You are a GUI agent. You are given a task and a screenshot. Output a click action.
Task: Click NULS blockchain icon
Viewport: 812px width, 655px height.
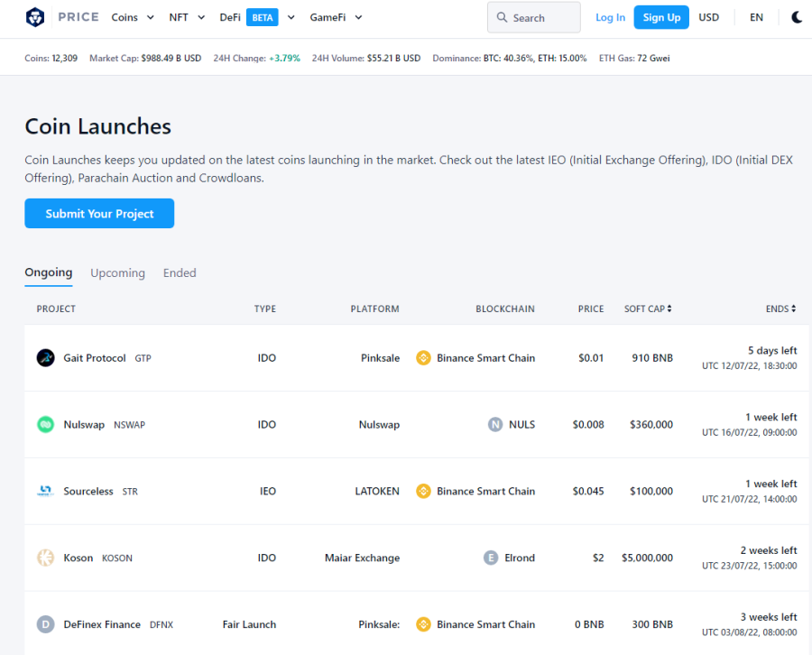pyautogui.click(x=495, y=425)
